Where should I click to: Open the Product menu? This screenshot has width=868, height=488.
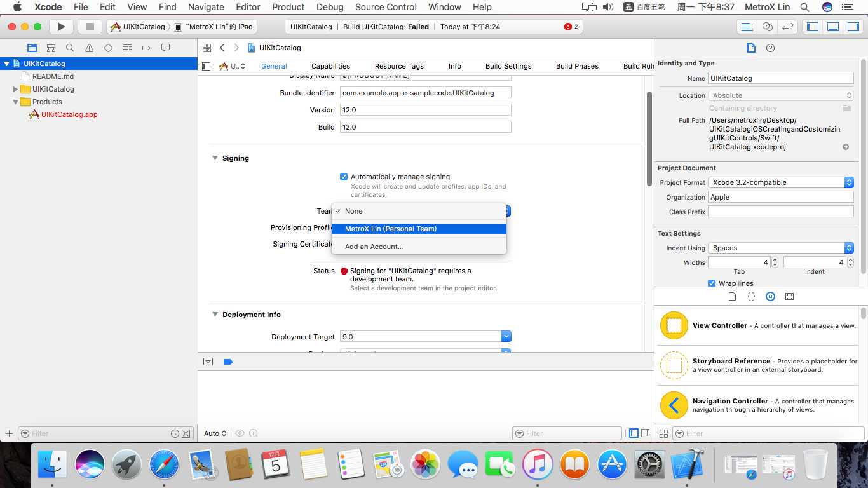(x=288, y=7)
